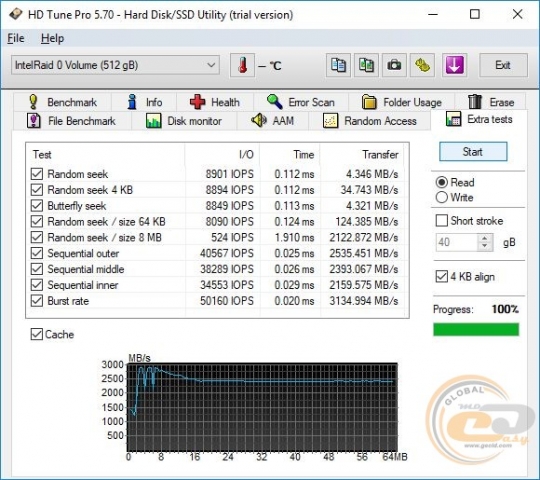Click the cache transfer rate graph
The image size is (540, 480).
pos(262,407)
